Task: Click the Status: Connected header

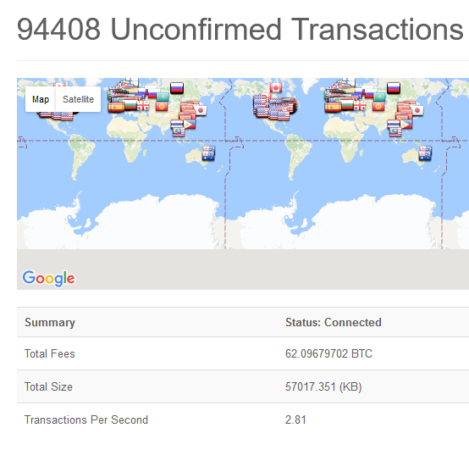Action: (x=333, y=322)
